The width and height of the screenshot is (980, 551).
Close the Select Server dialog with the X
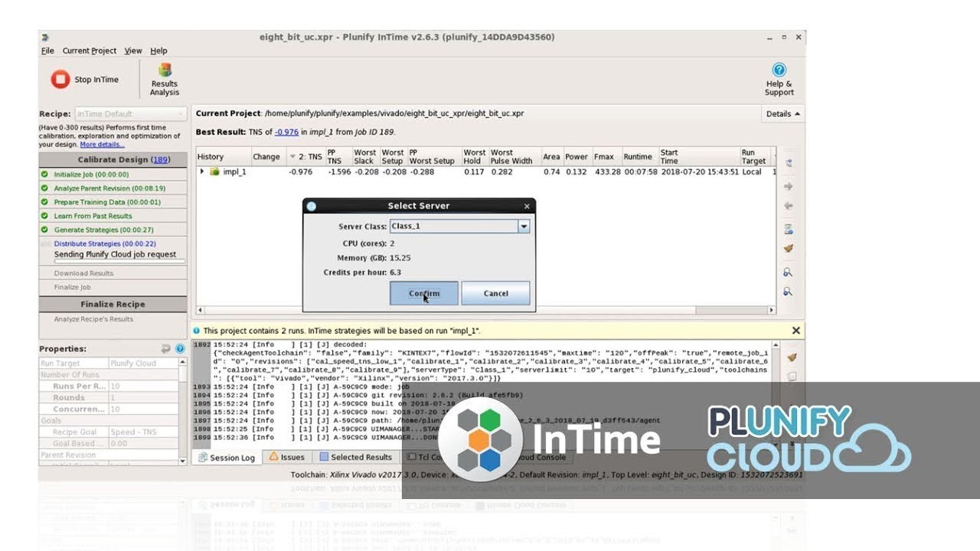(x=527, y=206)
